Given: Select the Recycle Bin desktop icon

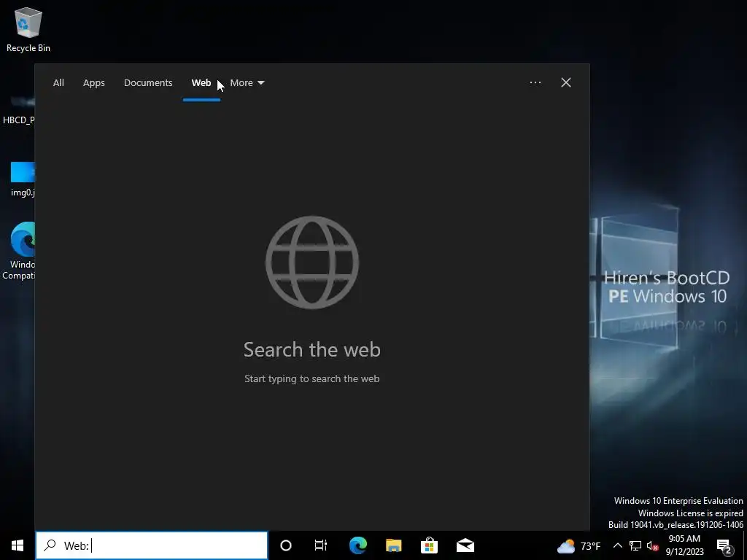Looking at the screenshot, I should tap(28, 29).
